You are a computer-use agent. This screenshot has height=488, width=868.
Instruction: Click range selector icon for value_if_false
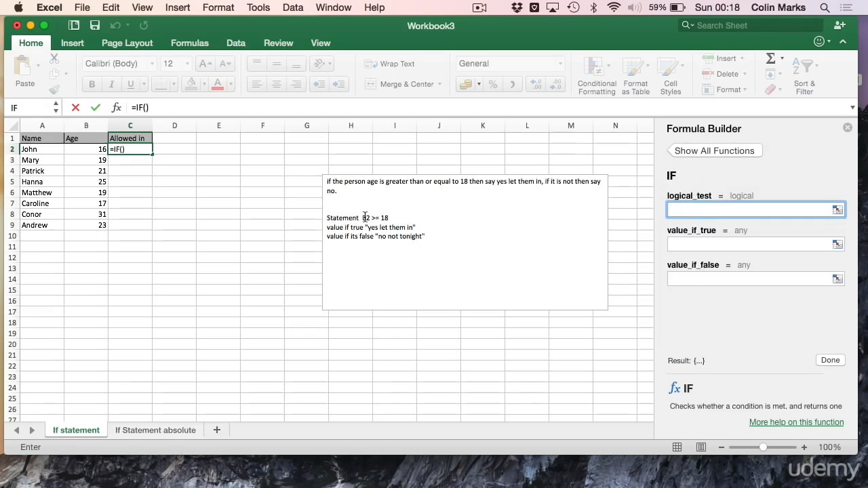(837, 279)
